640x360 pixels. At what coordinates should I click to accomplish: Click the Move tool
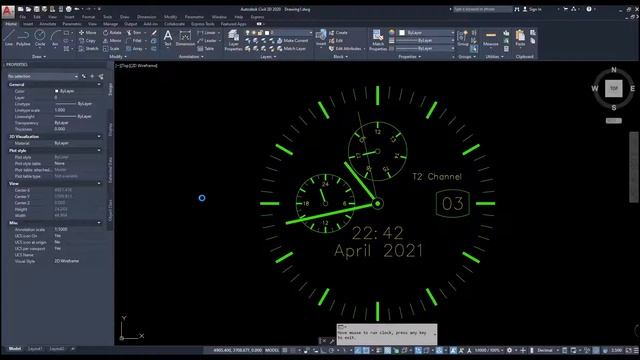pos(88,33)
